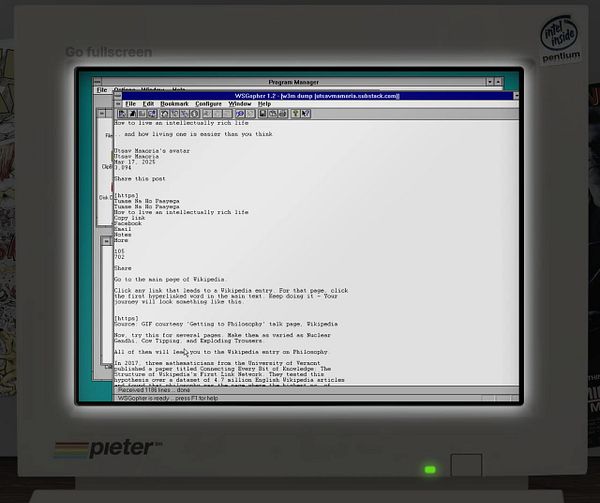Viewport: 600px width, 503px height.
Task: Open control box of lower Program Manager group window
Action: pyautogui.click(x=106, y=241)
